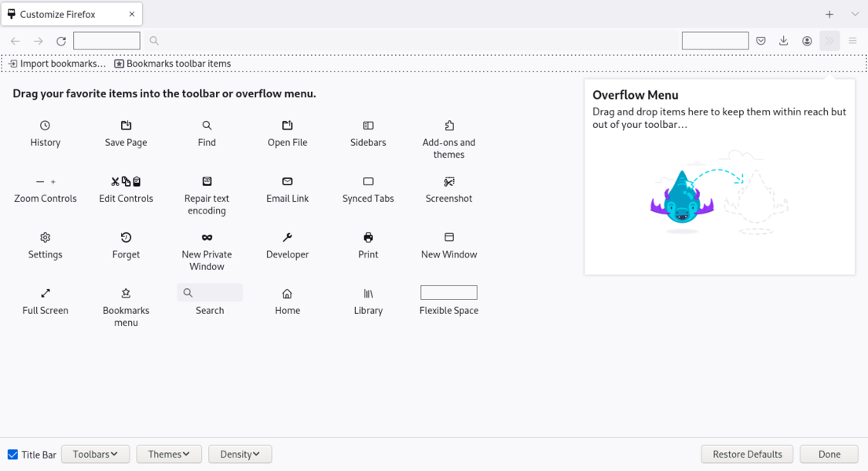Image resolution: width=868 pixels, height=471 pixels.
Task: Select the Add-ons and themes puzzle icon
Action: click(x=449, y=126)
